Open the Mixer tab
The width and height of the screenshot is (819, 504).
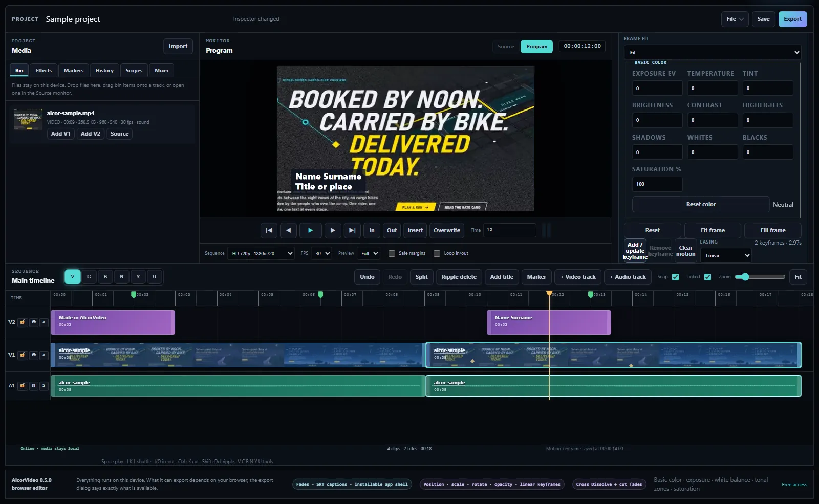click(162, 71)
